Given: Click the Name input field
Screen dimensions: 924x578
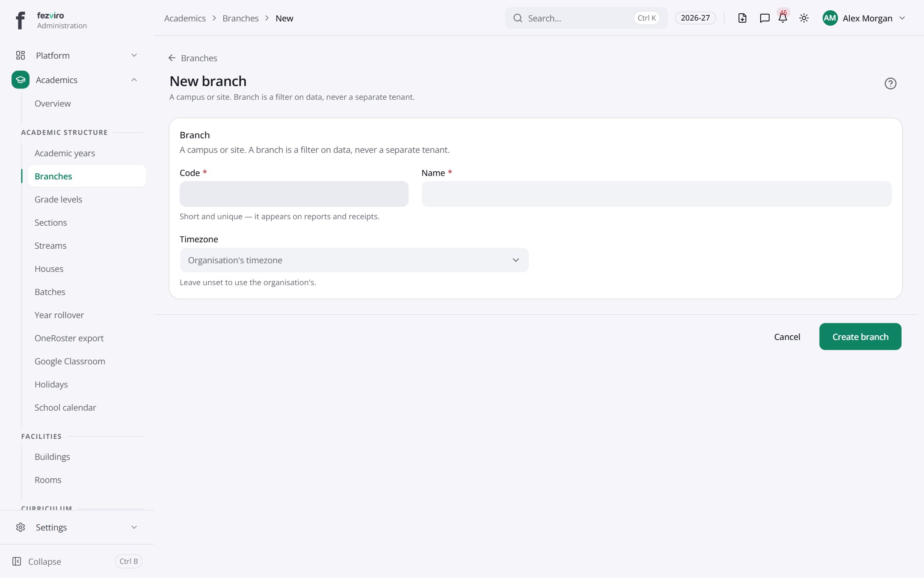Looking at the screenshot, I should (x=656, y=194).
